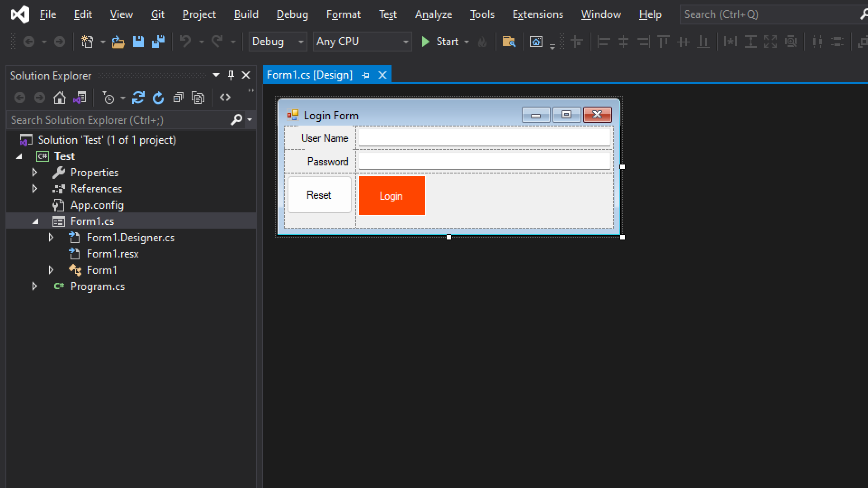Screen dimensions: 868x488
Task: Click the Reset button on the form
Action: 319,195
